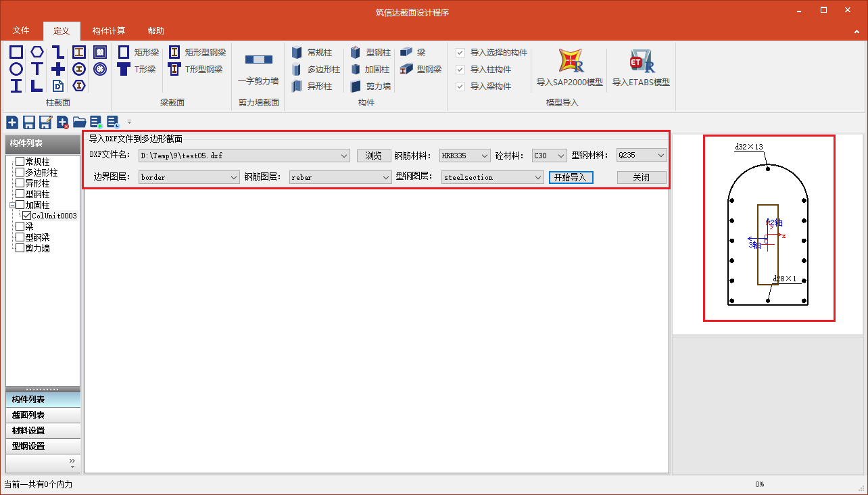Import a SAP2000 model
Screen dimensions: 868x495
point(569,69)
